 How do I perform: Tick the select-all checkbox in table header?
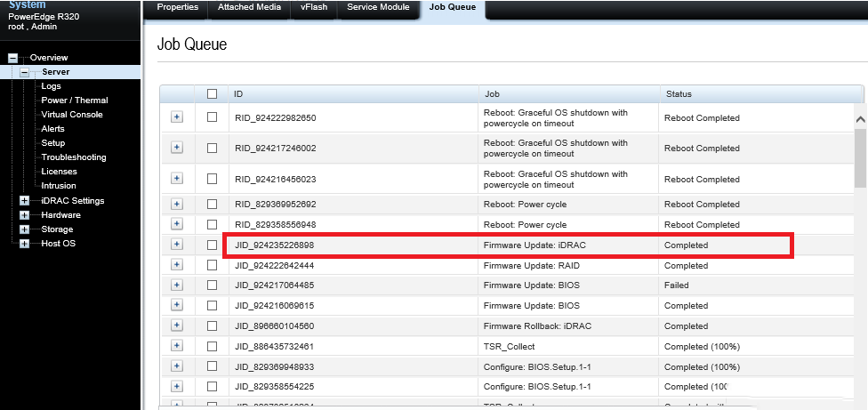click(212, 93)
